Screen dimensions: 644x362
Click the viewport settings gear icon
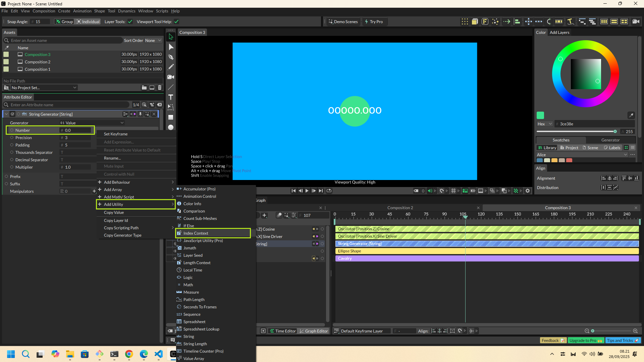pyautogui.click(x=528, y=191)
